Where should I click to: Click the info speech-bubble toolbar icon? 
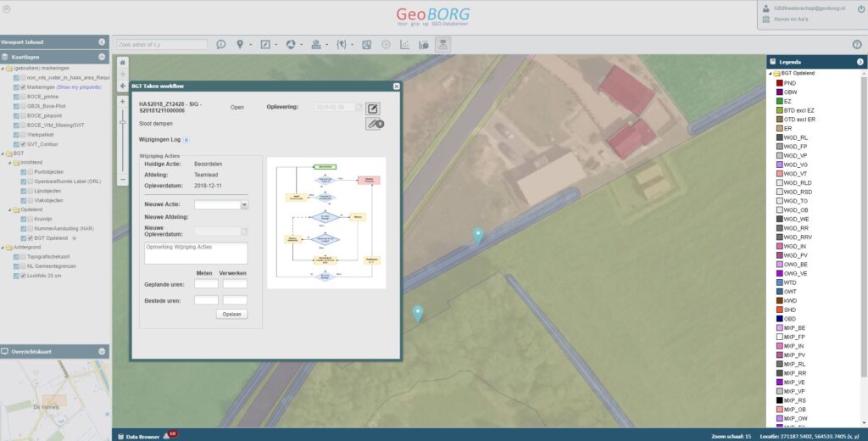(221, 45)
